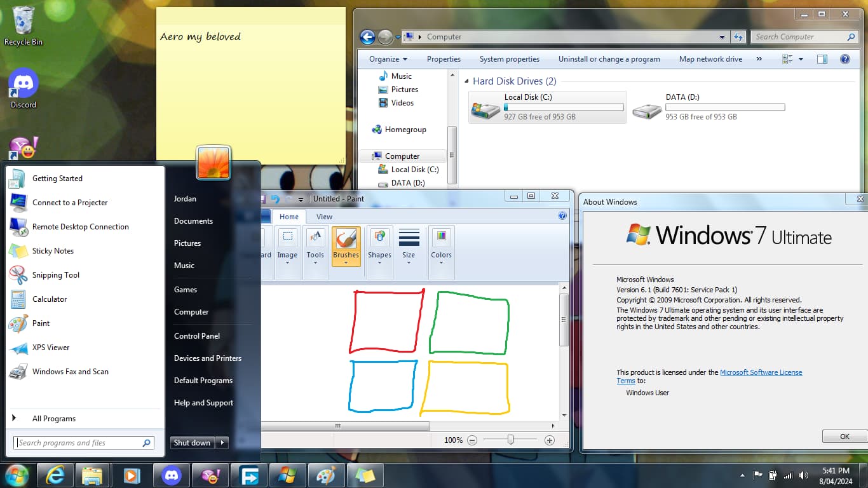Select Local Disk (C:) drive
This screenshot has width=868, height=488.
[548, 107]
